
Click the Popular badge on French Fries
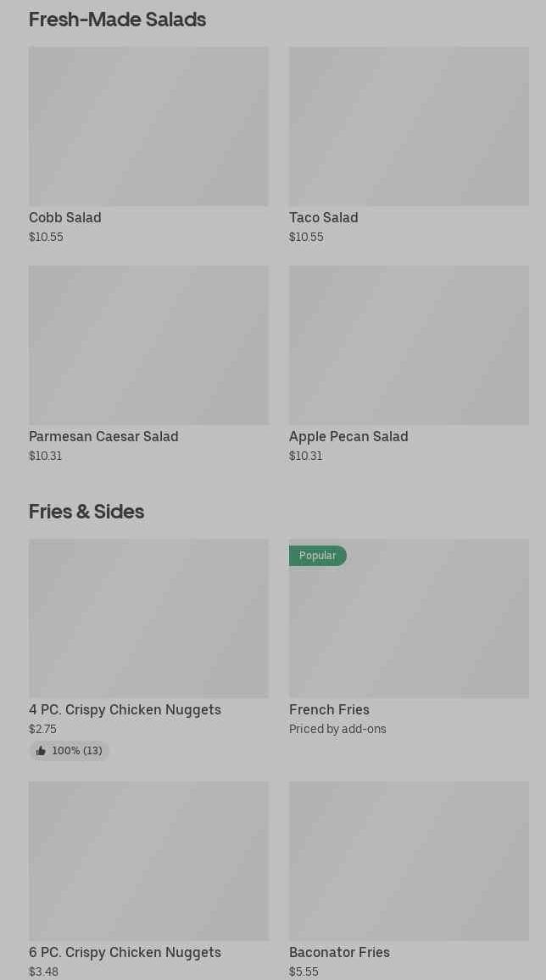pos(317,556)
